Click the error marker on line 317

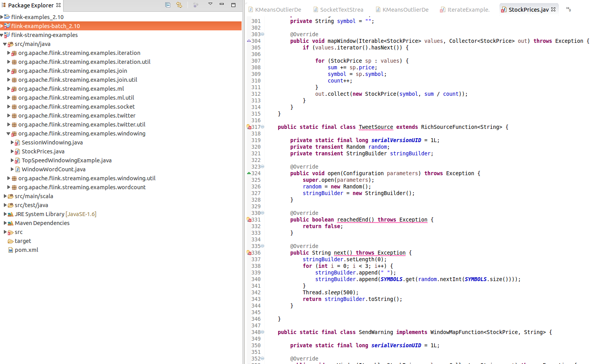(x=249, y=127)
